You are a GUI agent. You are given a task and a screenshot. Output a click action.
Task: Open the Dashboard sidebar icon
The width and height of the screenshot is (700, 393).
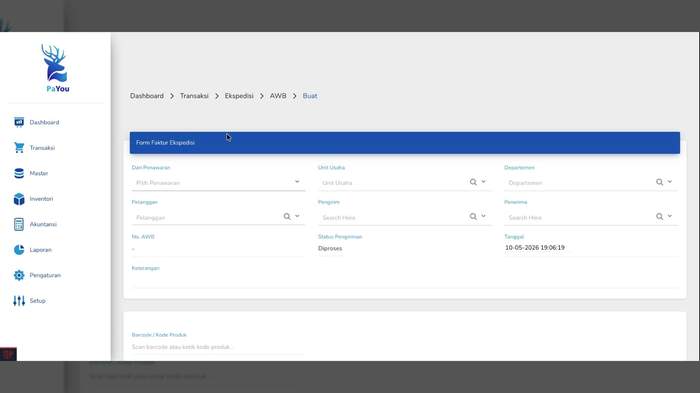click(x=19, y=122)
